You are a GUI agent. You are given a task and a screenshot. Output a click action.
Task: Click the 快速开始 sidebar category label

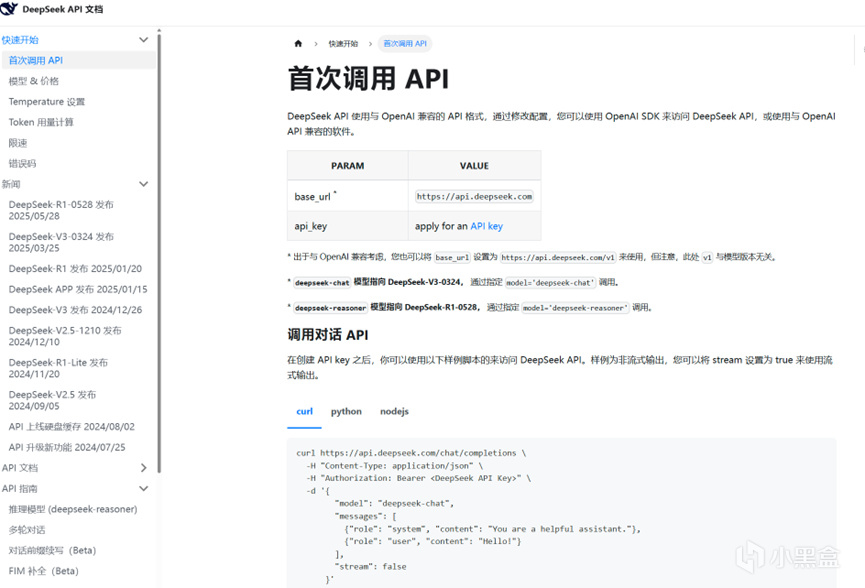(x=20, y=40)
